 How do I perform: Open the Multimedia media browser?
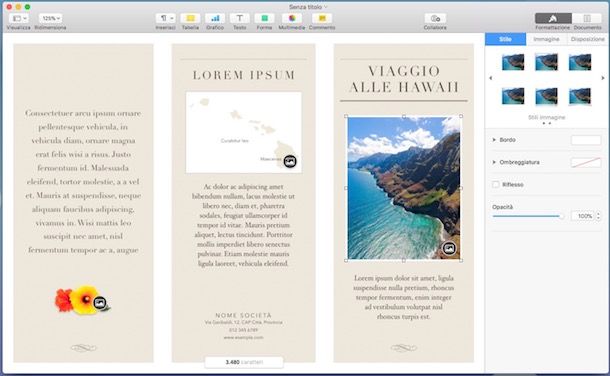tap(292, 18)
